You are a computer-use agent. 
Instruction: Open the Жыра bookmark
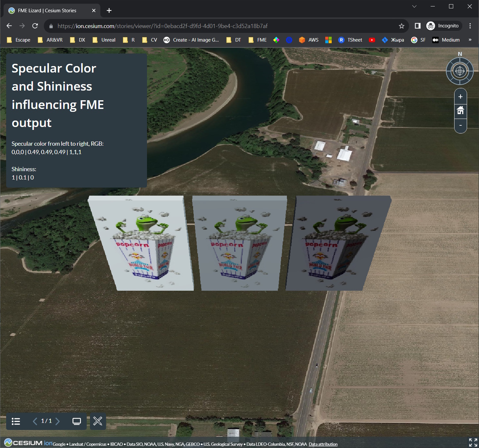(393, 40)
